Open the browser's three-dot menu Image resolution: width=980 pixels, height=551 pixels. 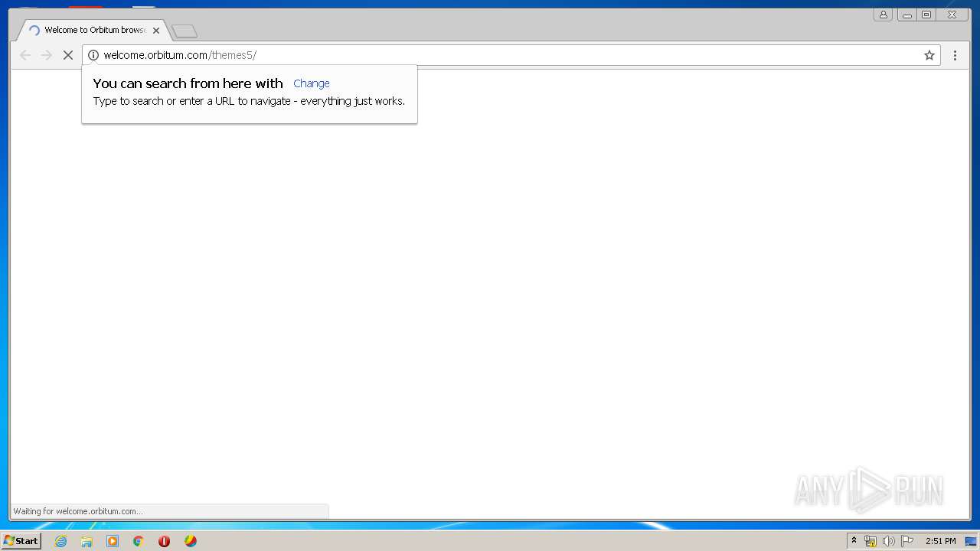[955, 55]
